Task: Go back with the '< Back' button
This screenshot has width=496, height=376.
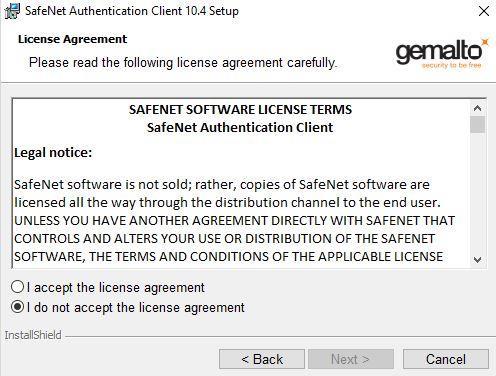Action: pyautogui.click(x=262, y=359)
